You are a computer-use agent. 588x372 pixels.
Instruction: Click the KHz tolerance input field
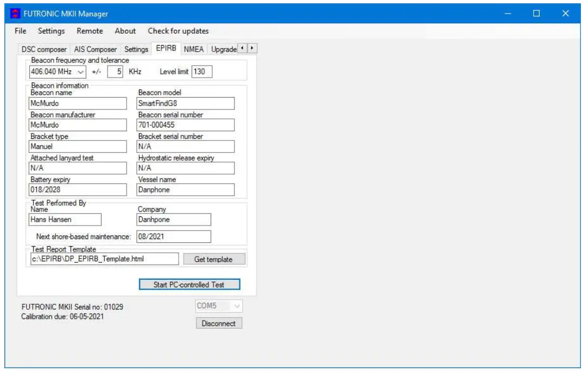click(115, 72)
